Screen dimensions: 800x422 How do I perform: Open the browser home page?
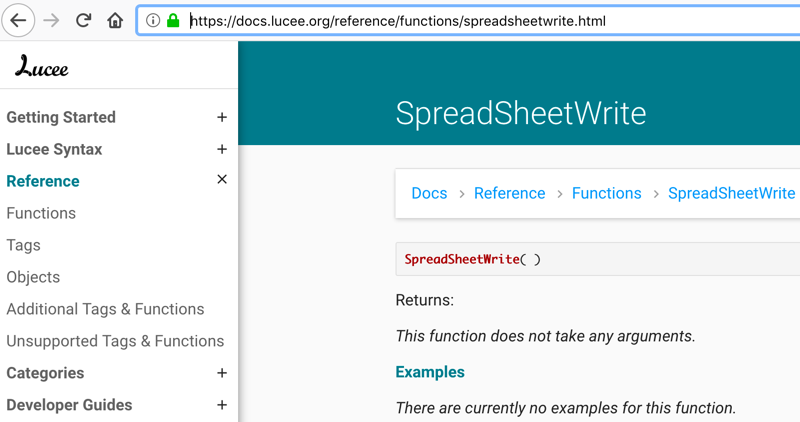tap(115, 21)
